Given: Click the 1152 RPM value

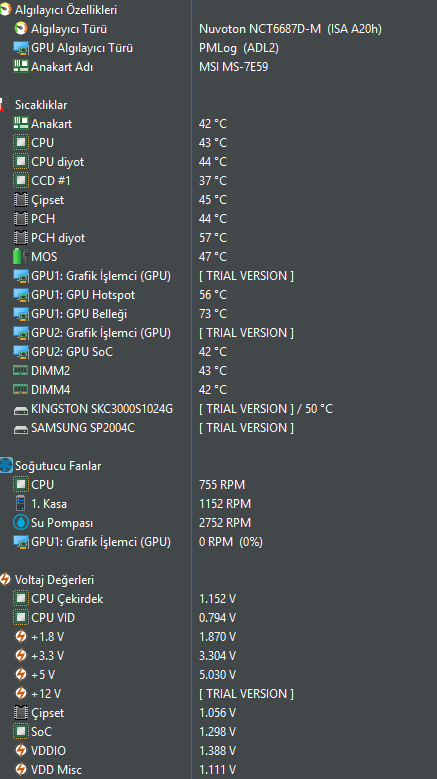Looking at the screenshot, I should coord(225,504).
